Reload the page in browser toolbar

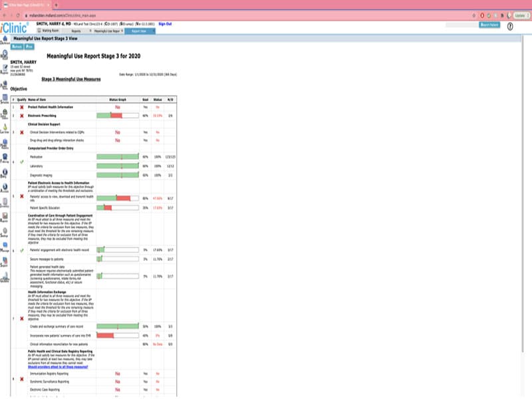(x=18, y=15)
